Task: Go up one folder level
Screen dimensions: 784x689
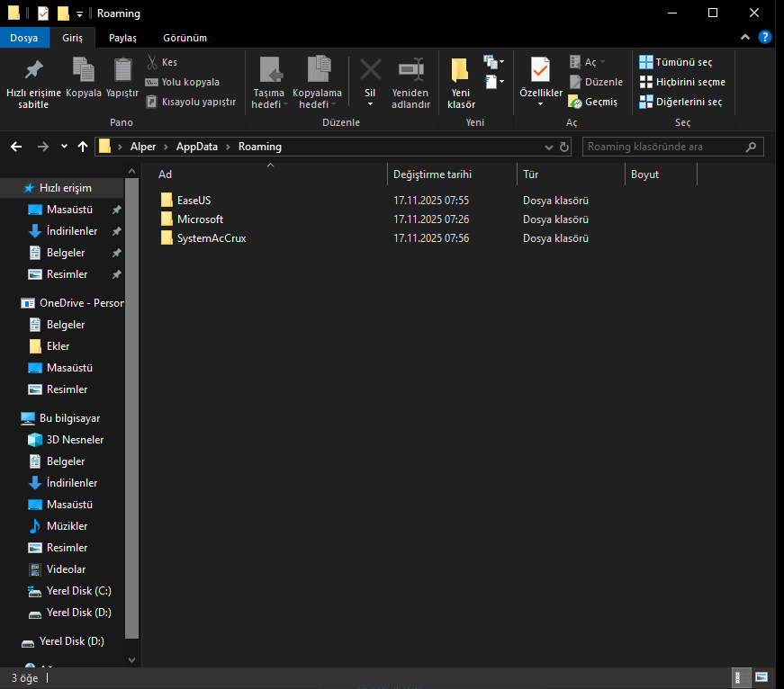Action: tap(83, 147)
